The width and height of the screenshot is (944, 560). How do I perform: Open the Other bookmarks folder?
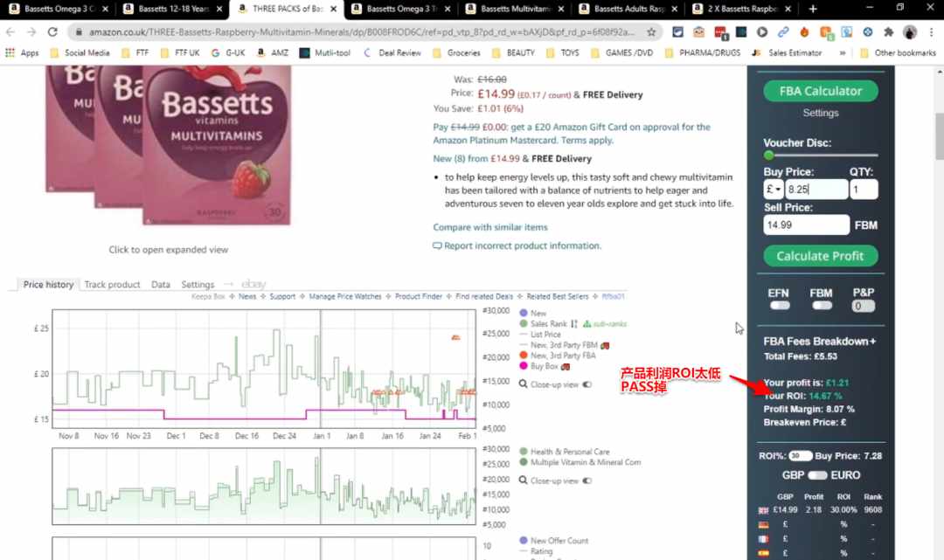pos(898,53)
